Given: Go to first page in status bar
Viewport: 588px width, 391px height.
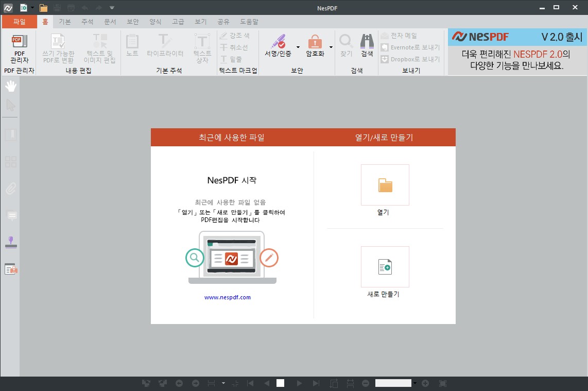Looking at the screenshot, I should [250, 383].
